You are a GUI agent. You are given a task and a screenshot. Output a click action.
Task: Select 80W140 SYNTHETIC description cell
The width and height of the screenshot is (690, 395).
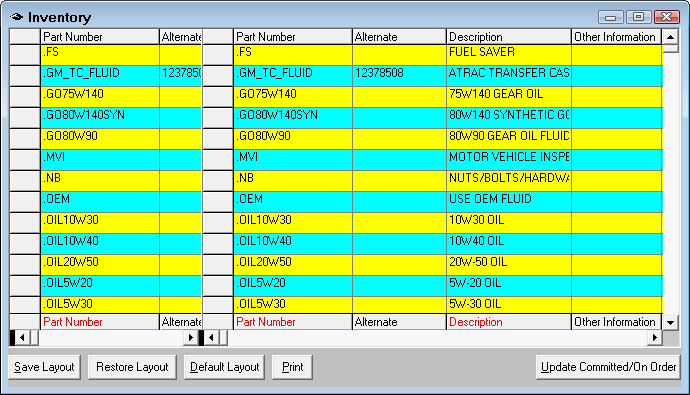click(x=509, y=118)
